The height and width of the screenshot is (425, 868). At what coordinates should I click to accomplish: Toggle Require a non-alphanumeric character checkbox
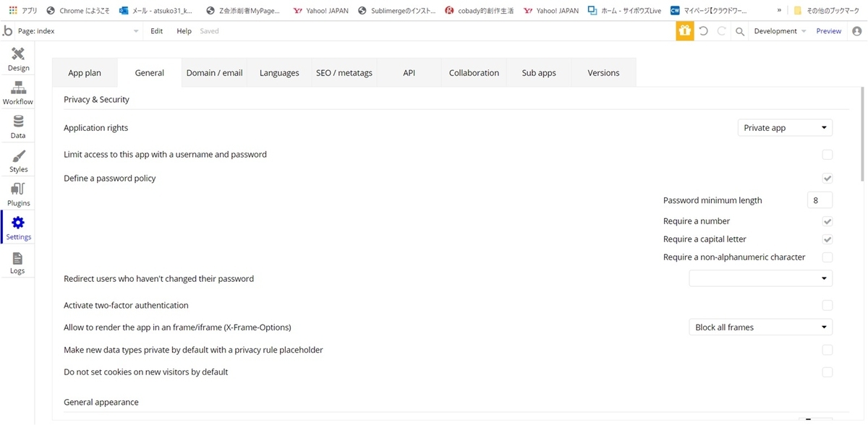[827, 257]
